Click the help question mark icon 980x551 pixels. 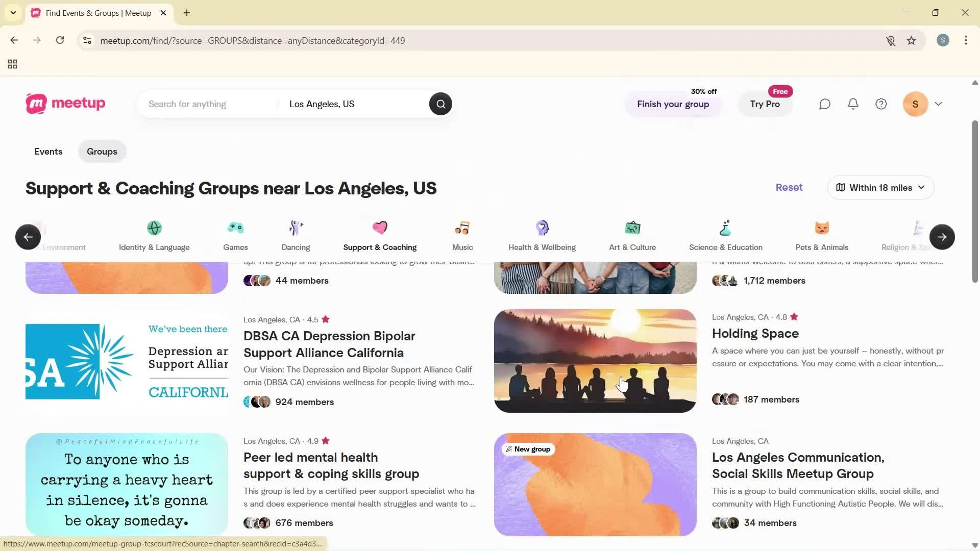tap(881, 104)
